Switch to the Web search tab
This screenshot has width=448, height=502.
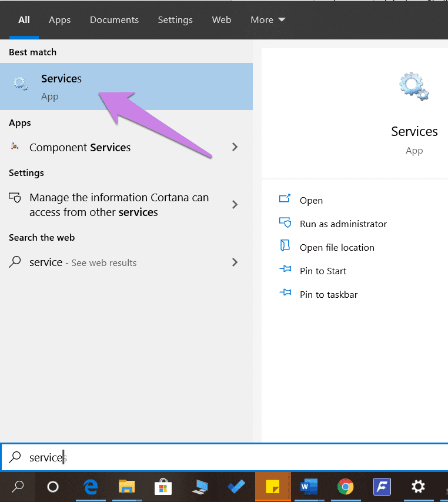222,19
